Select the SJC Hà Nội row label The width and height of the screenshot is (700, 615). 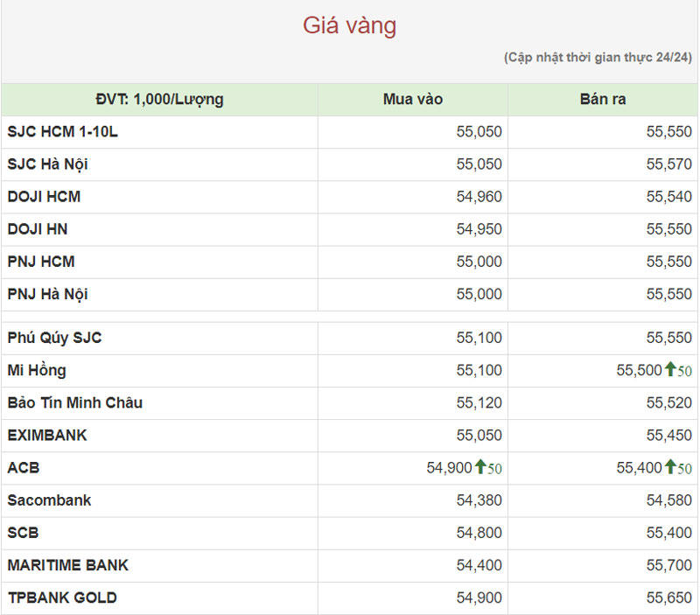tap(47, 164)
